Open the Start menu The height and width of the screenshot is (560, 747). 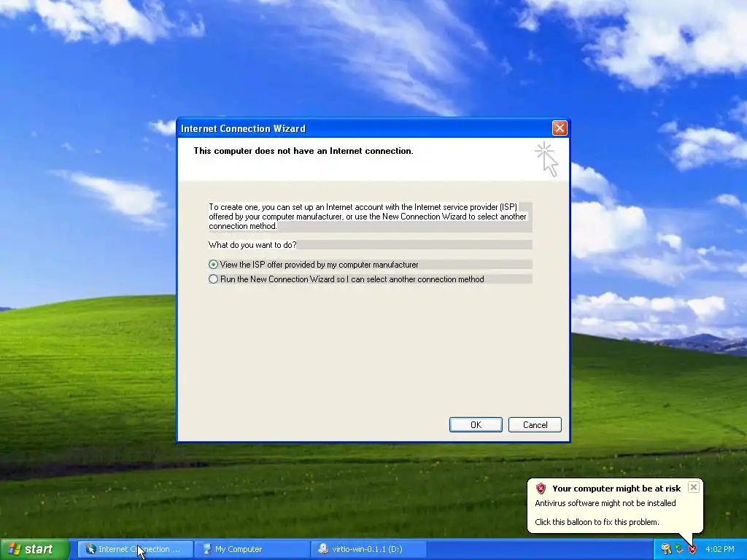pos(34,549)
